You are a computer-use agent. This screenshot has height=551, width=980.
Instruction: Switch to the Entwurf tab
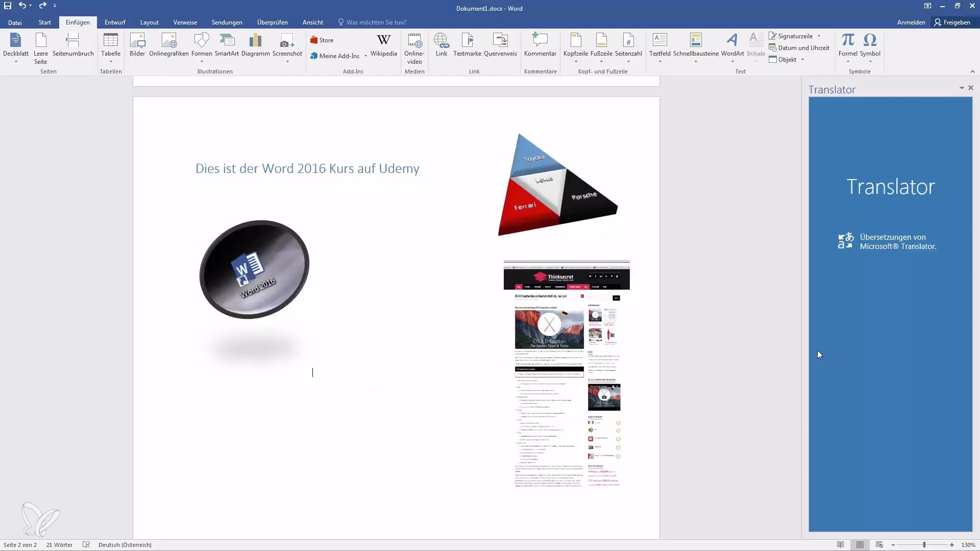click(115, 22)
